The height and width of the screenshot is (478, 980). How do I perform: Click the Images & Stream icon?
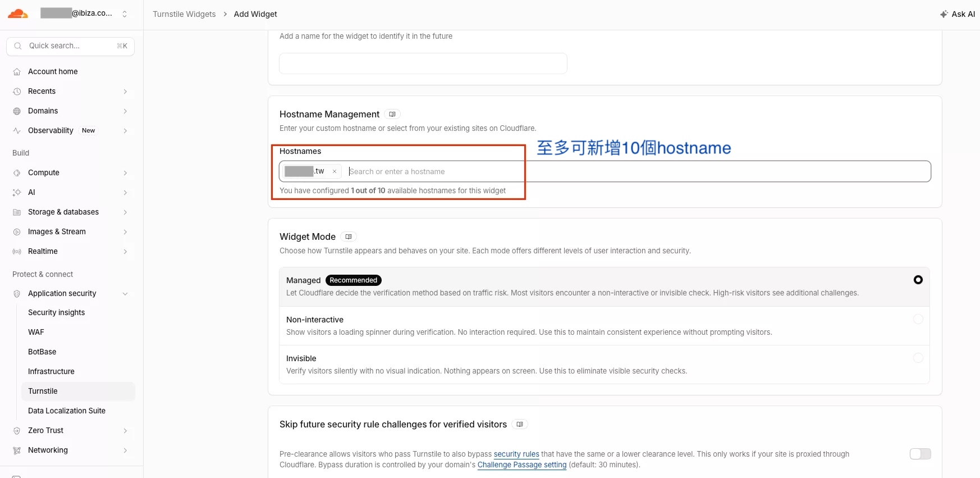(x=17, y=232)
